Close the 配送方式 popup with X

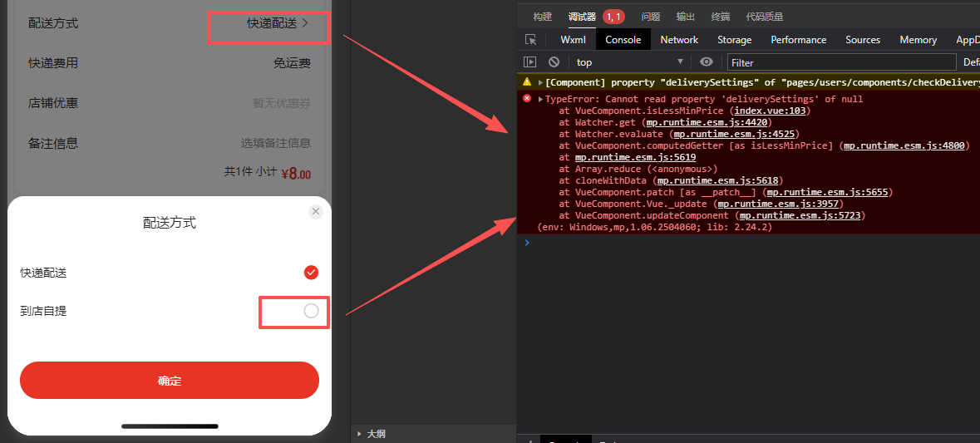pos(315,212)
